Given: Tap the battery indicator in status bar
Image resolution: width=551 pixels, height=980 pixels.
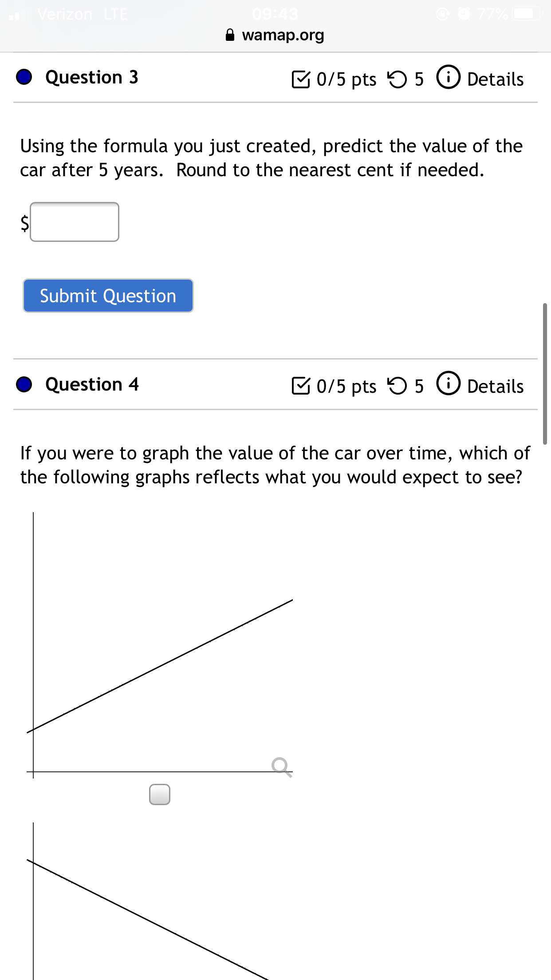Looking at the screenshot, I should [x=527, y=14].
